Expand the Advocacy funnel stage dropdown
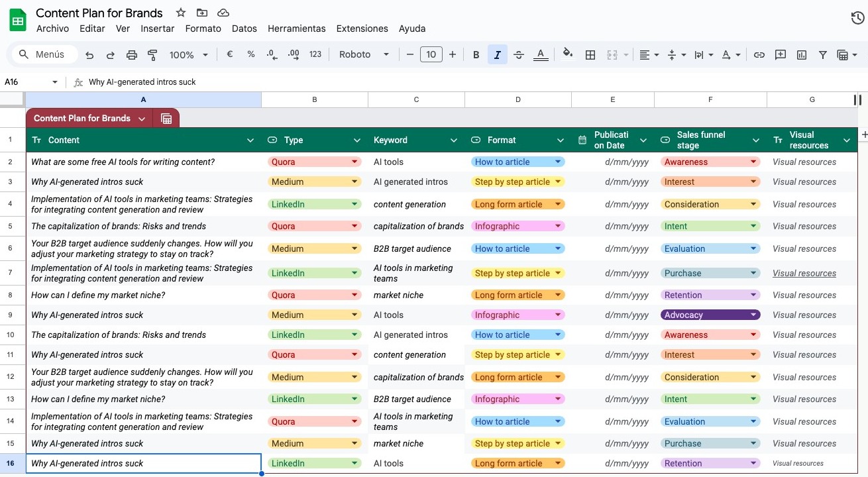Viewport: 868px width, 477px height. tap(753, 315)
